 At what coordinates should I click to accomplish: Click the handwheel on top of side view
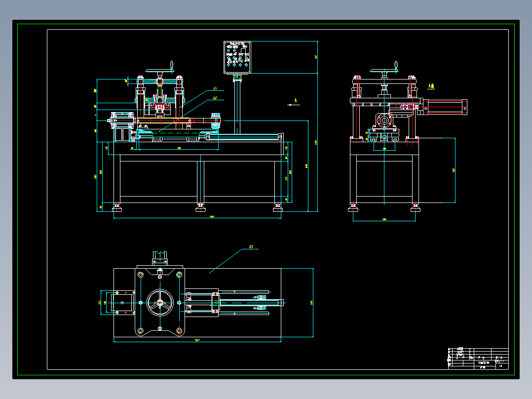(384, 69)
